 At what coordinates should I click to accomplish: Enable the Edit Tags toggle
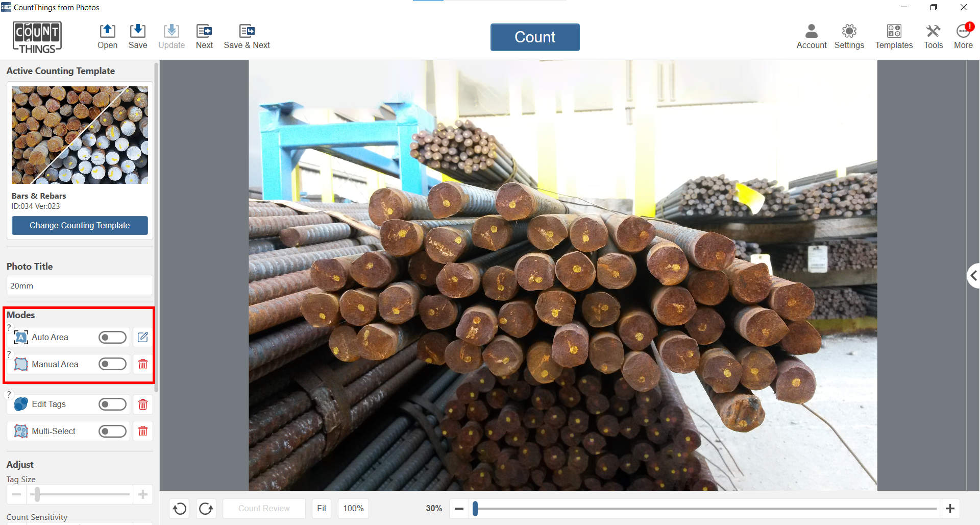pos(112,404)
